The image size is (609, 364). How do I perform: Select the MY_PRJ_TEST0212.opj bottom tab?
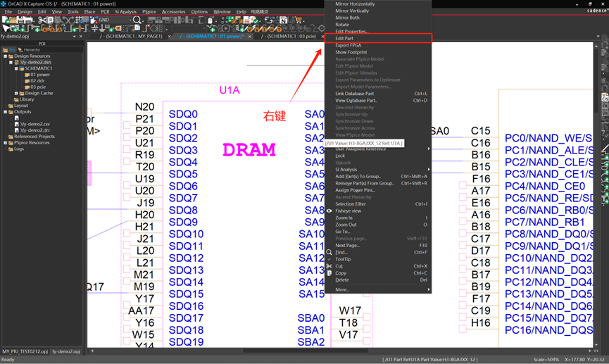25,351
